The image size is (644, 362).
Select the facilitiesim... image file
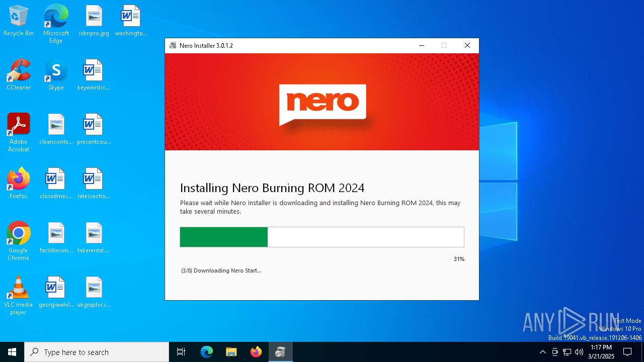click(x=56, y=238)
